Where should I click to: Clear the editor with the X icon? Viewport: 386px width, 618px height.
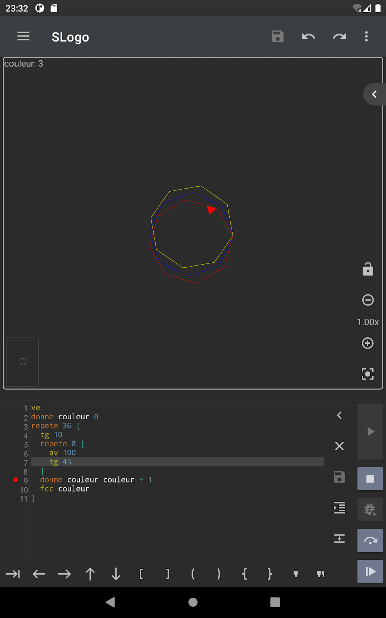[339, 446]
